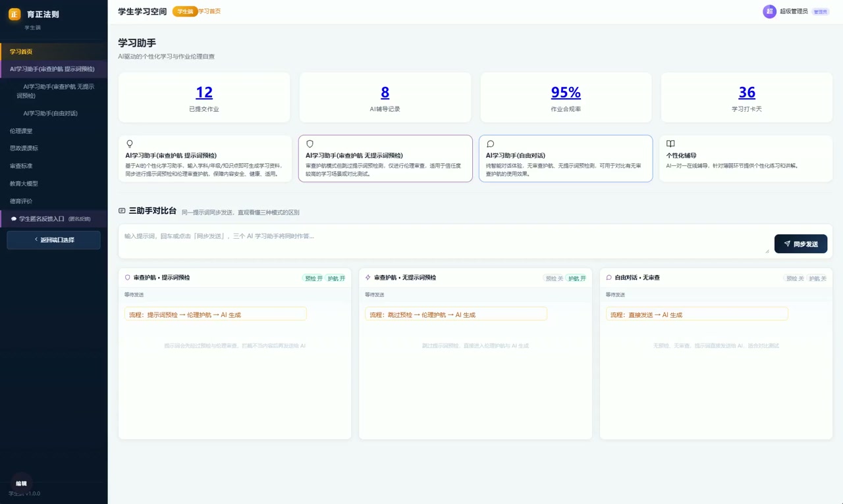Screen dimensions: 843x504
Task: Open 学习首页 in the sidebar
Action: tap(54, 51)
